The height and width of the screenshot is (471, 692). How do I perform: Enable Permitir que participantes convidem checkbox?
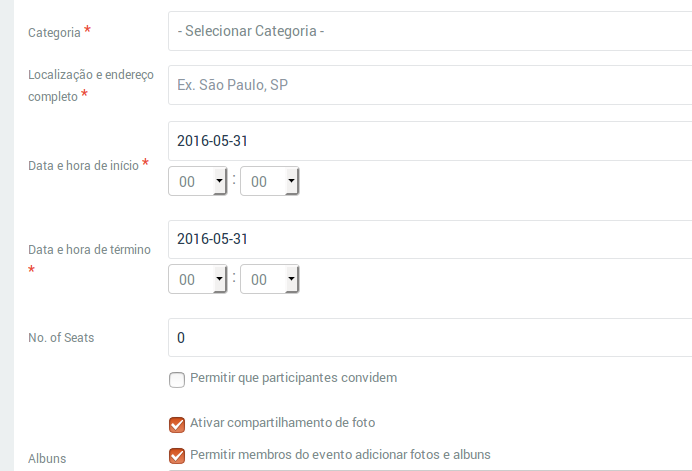(177, 380)
